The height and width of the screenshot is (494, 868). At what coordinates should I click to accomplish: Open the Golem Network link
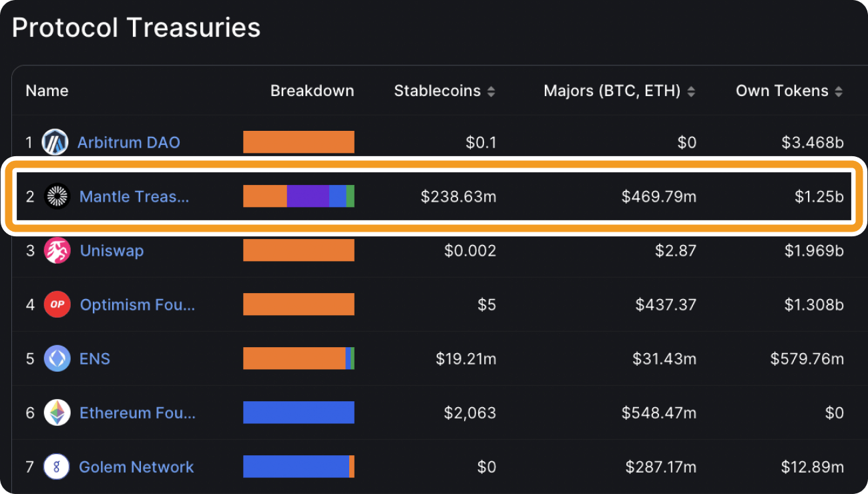tap(136, 467)
